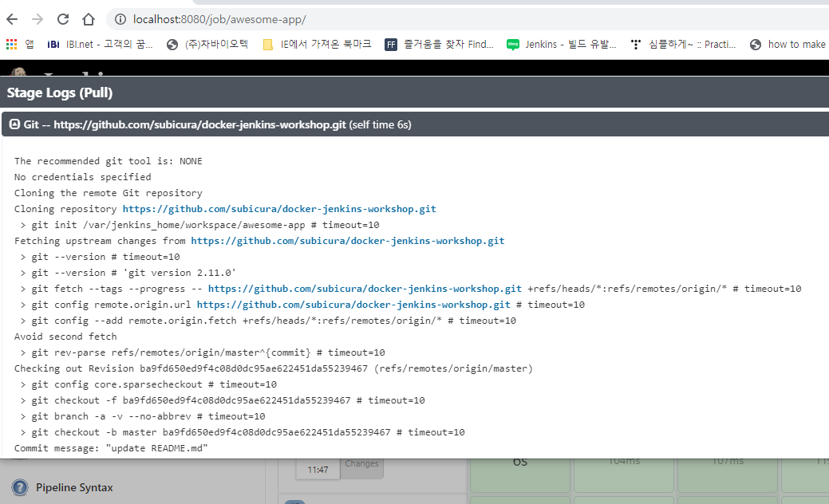Click the Git step collapse icon

pyautogui.click(x=15, y=124)
